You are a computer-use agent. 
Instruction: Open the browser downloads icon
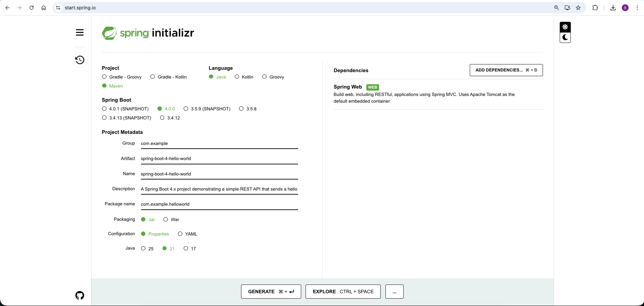click(x=613, y=8)
